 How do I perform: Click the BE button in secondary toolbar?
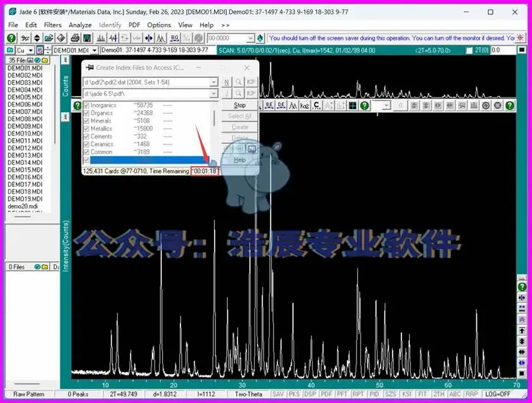(x=269, y=106)
